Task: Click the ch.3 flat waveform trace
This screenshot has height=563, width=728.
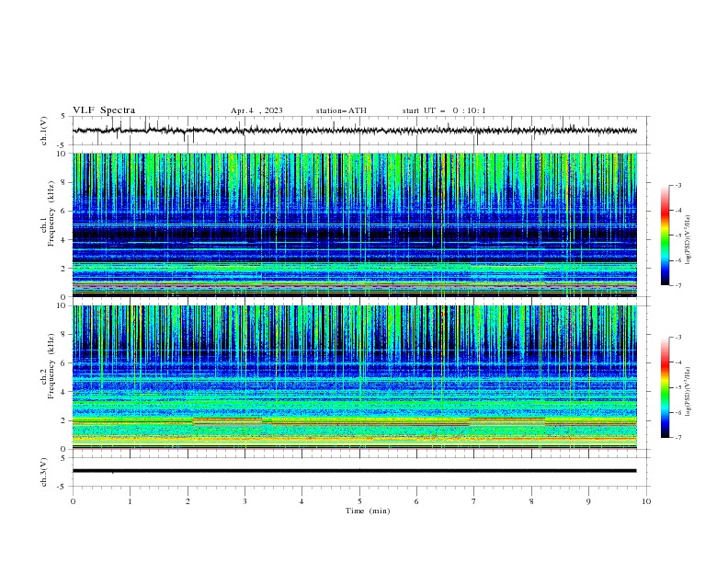Action: 354,471
